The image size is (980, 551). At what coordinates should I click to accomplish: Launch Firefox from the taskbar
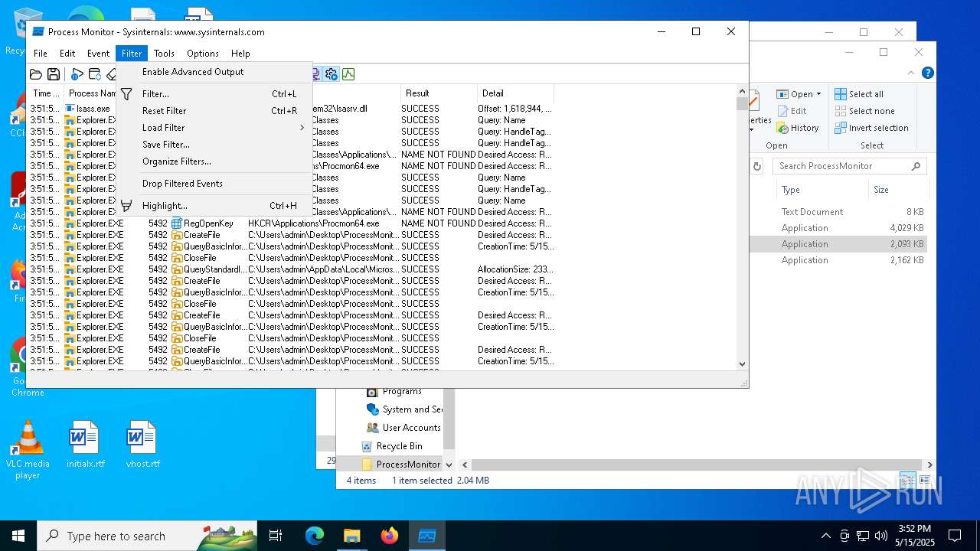(390, 536)
